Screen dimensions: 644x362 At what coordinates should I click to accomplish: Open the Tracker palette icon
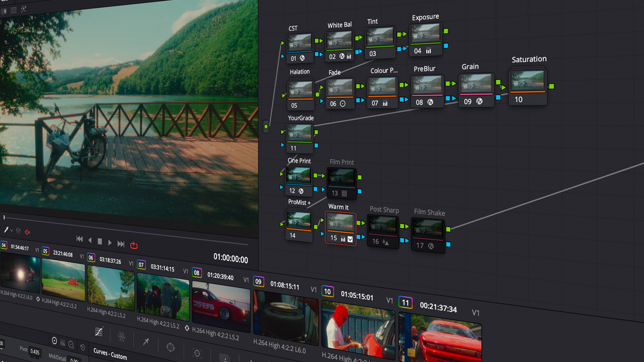[x=197, y=353]
